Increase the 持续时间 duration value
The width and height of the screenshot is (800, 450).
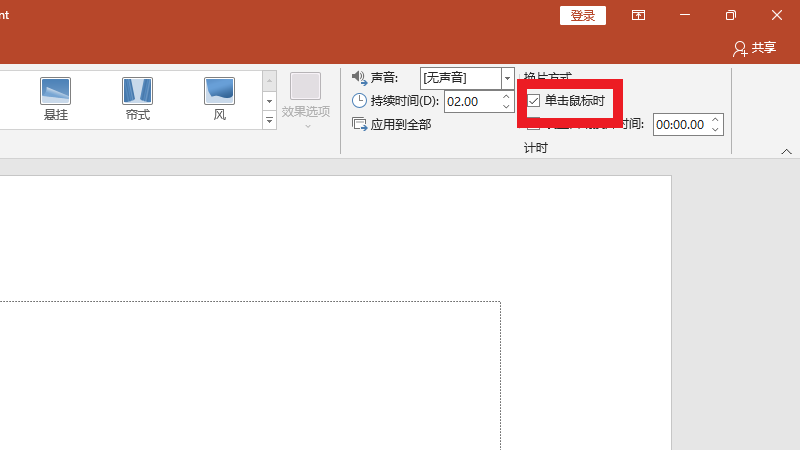pyautogui.click(x=506, y=96)
